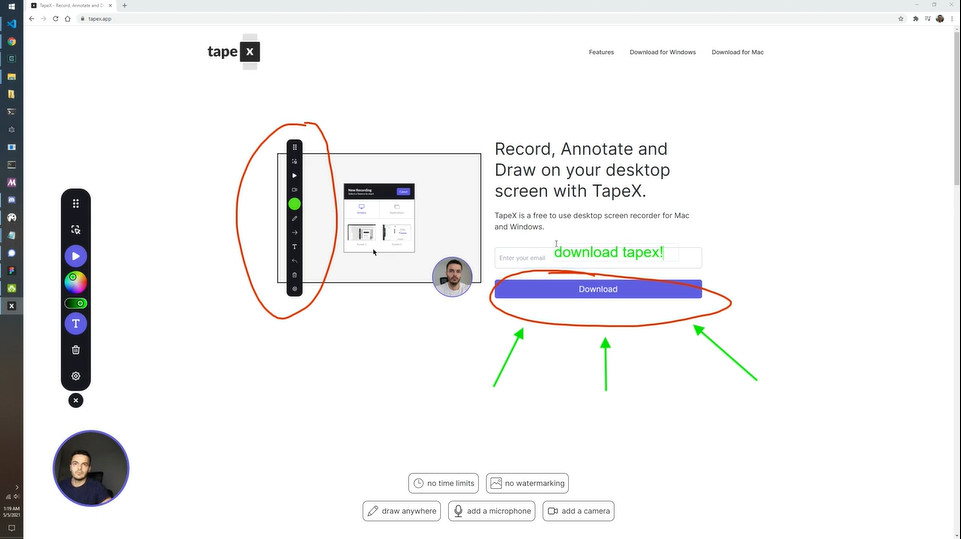
Task: Select the screen region capture tool
Action: 75,229
